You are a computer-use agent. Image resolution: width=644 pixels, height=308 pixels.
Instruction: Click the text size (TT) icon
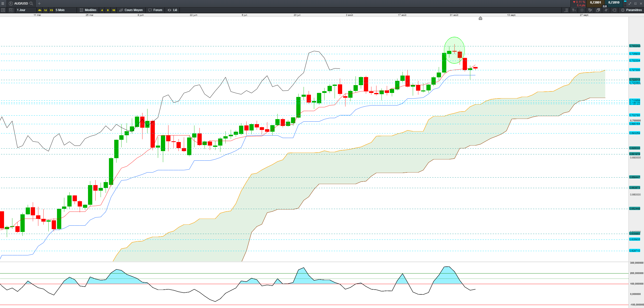point(574,10)
